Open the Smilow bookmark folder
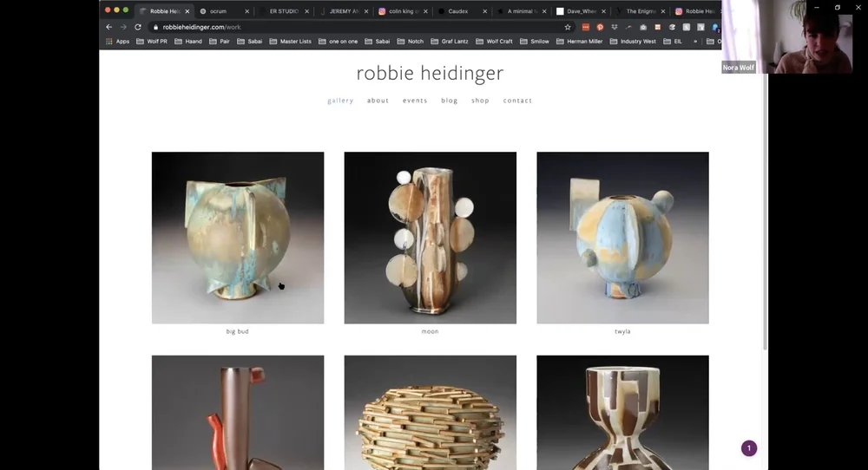This screenshot has height=470, width=868. [534, 42]
